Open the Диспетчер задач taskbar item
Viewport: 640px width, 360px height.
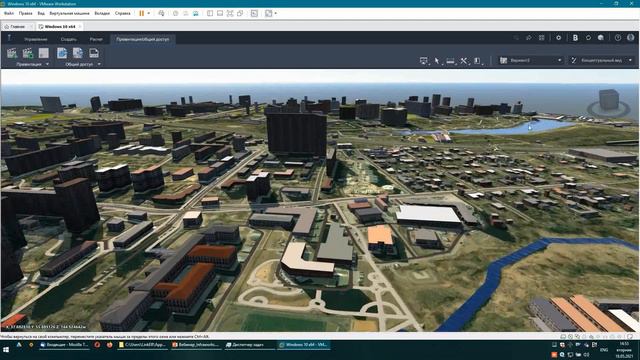[x=249, y=345]
